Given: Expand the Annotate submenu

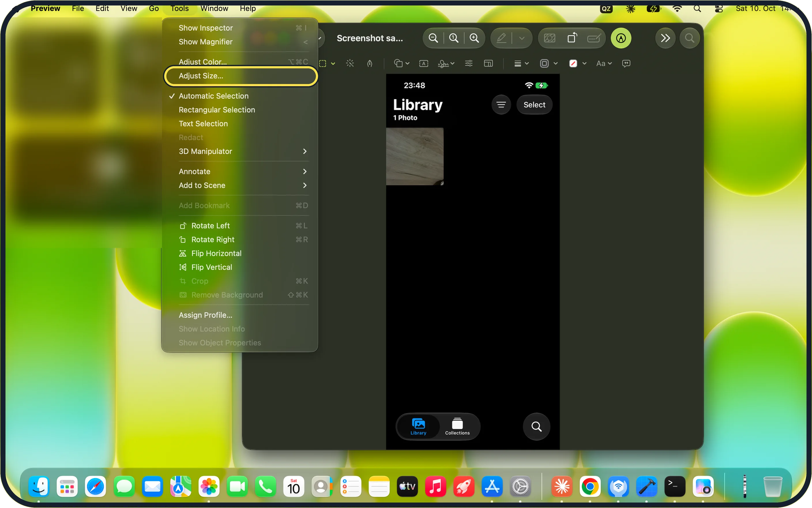Looking at the screenshot, I should point(240,171).
